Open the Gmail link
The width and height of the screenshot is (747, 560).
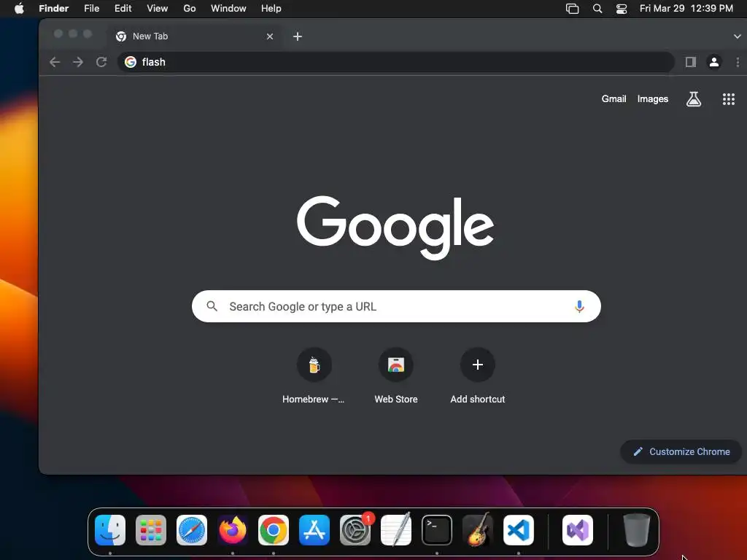pyautogui.click(x=614, y=99)
